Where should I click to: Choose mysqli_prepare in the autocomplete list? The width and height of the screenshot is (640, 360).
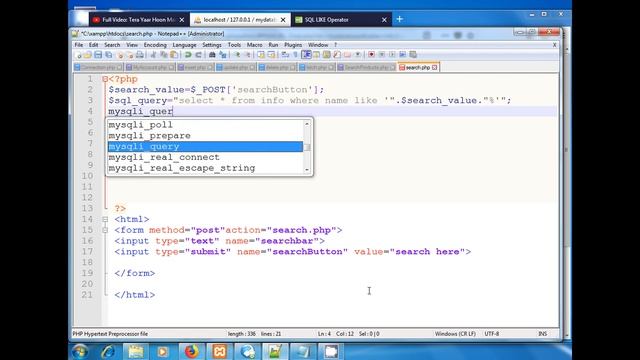point(205,136)
